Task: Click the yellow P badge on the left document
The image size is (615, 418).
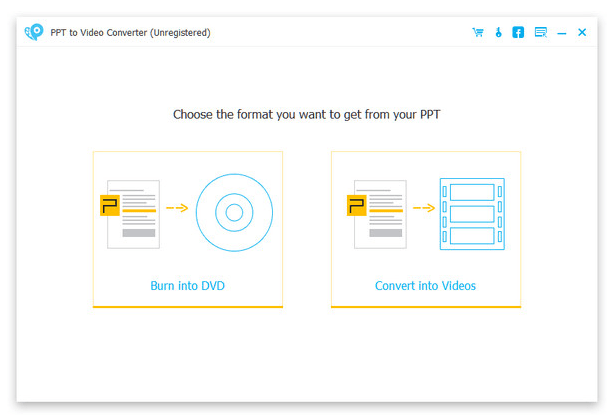Action: point(109,206)
